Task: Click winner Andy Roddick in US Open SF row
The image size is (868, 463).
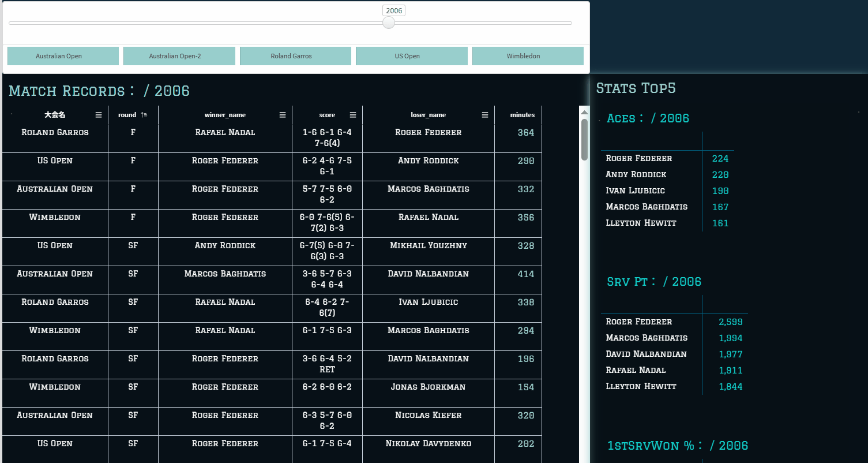Action: pos(225,252)
